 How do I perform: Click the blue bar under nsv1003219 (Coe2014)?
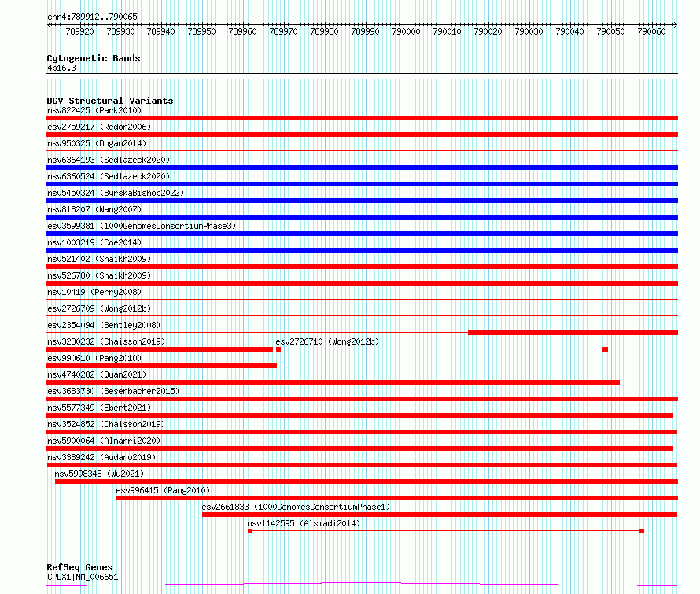[x=362, y=250]
